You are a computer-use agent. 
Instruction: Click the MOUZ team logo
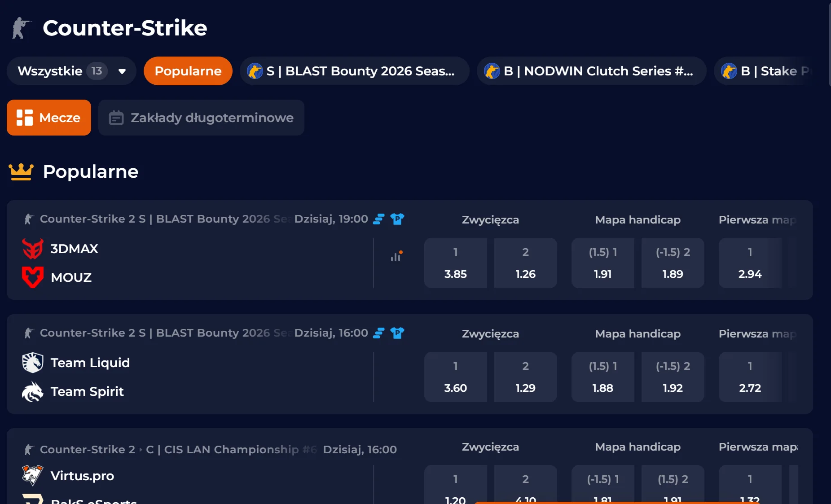pyautogui.click(x=33, y=277)
